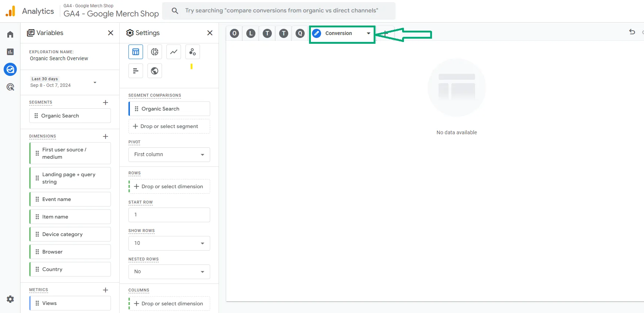Select the Device category dimension
644x313 pixels.
point(70,234)
